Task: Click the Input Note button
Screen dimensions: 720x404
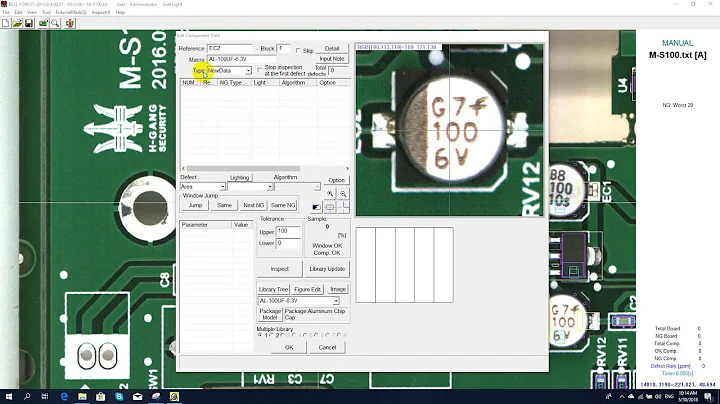Action: [x=332, y=59]
